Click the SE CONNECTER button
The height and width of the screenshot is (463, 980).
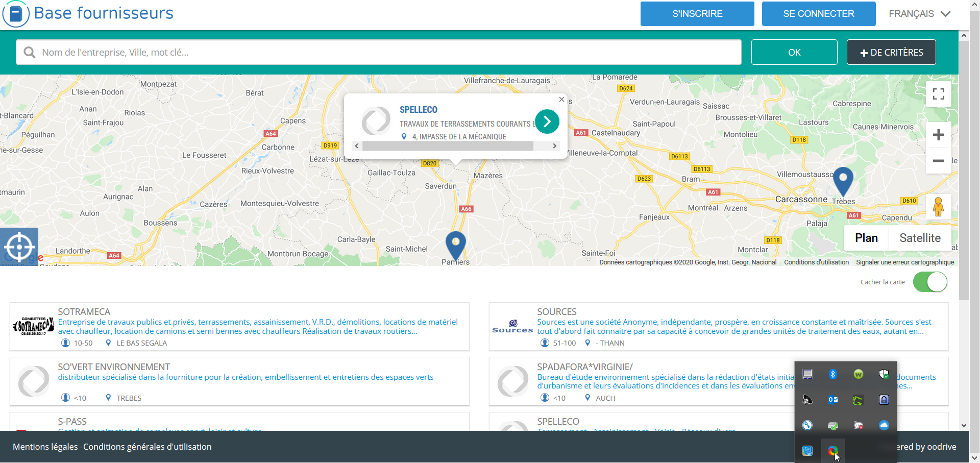(819, 14)
